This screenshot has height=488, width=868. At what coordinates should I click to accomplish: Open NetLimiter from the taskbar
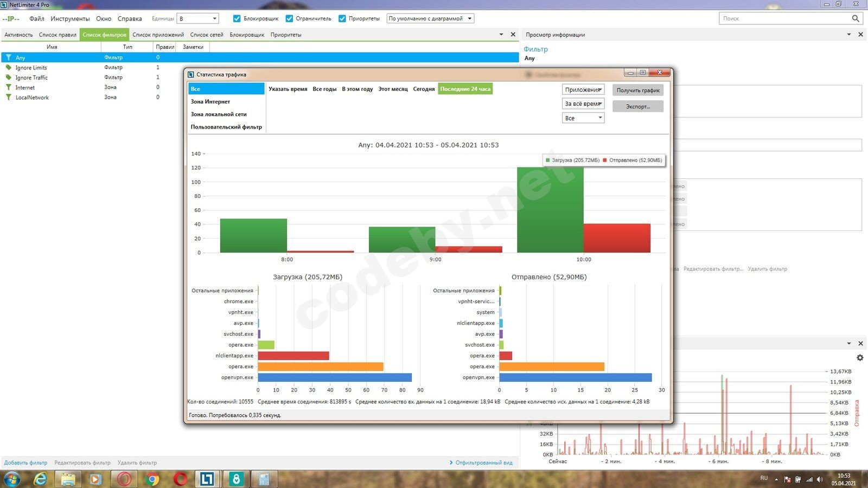click(x=207, y=479)
